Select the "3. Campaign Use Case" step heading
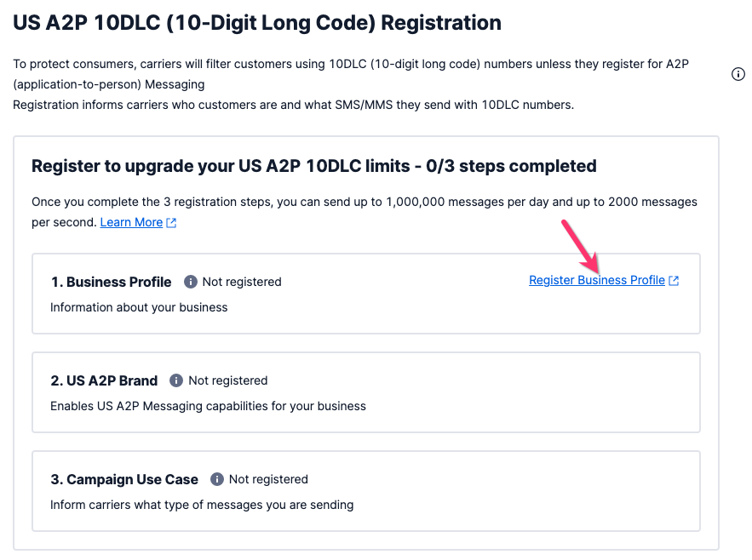 pos(124,479)
